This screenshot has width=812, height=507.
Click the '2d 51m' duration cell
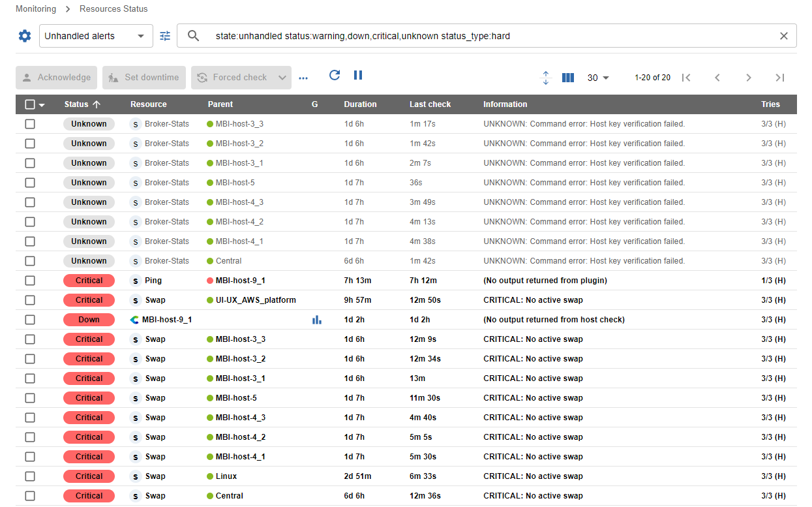[x=357, y=476]
